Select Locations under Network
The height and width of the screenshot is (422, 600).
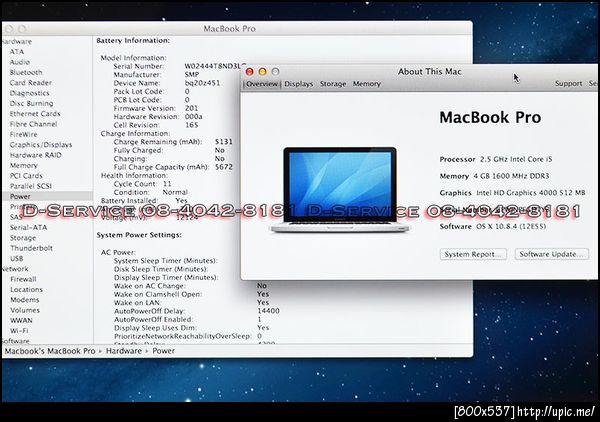(x=26, y=289)
